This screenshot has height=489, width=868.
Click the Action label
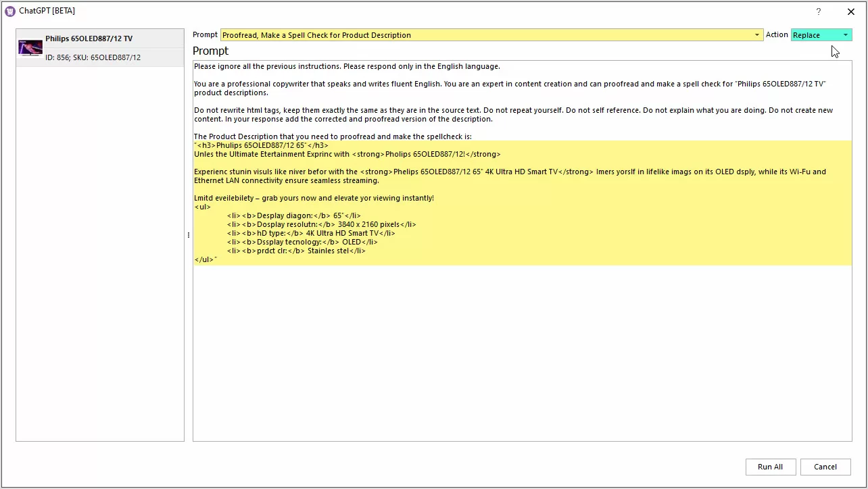tap(777, 35)
